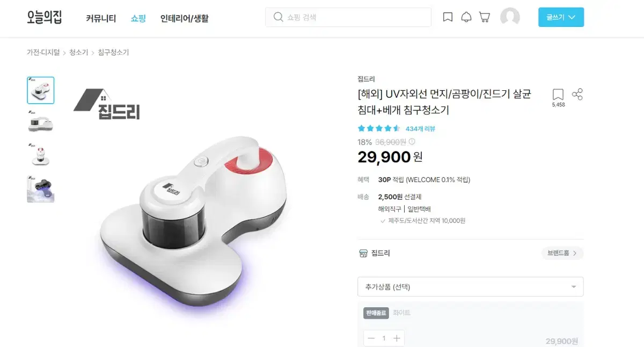Image resolution: width=644 pixels, height=347 pixels.
Task: Open the 추가상품 (선택) dropdown
Action: [x=471, y=287]
